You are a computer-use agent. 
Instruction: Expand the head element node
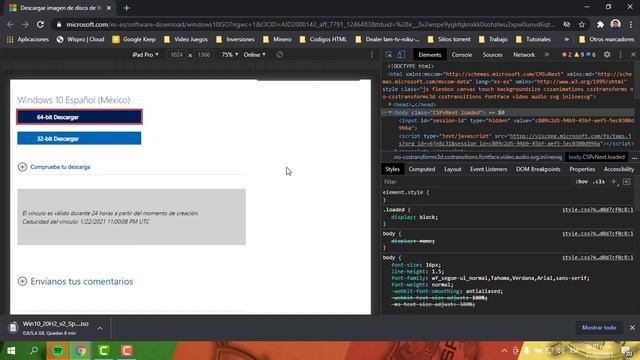(390, 104)
